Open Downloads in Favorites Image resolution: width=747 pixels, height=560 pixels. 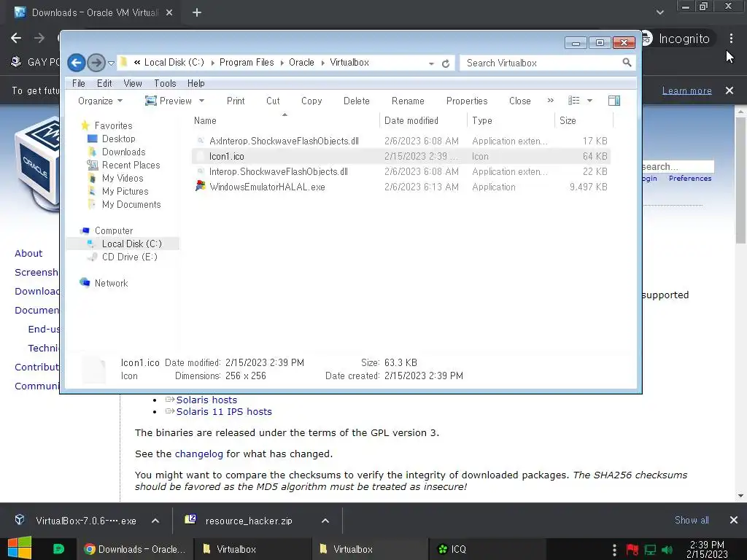click(123, 152)
